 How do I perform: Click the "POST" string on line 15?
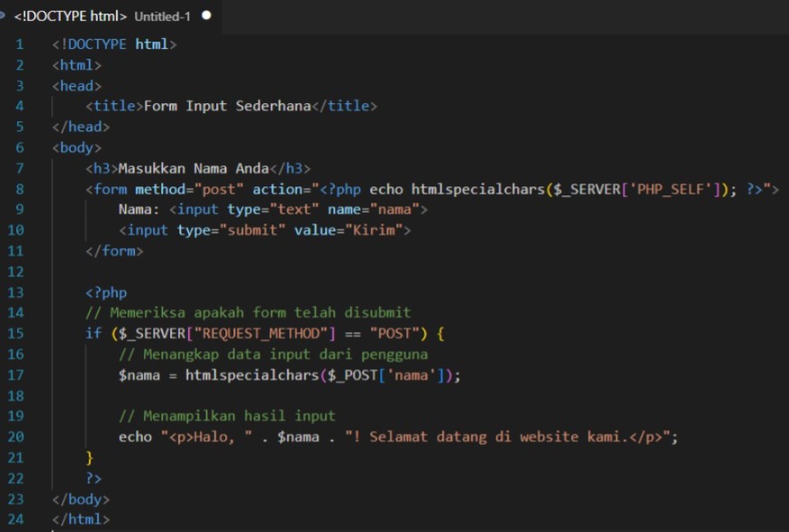click(394, 333)
